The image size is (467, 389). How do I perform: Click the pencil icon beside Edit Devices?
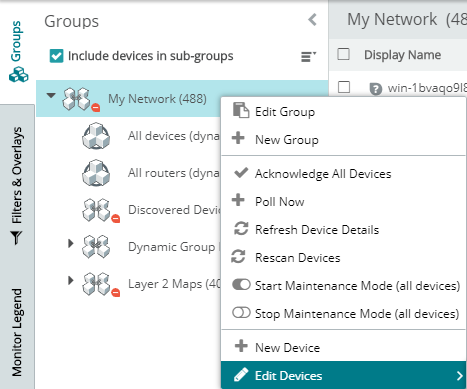241,375
